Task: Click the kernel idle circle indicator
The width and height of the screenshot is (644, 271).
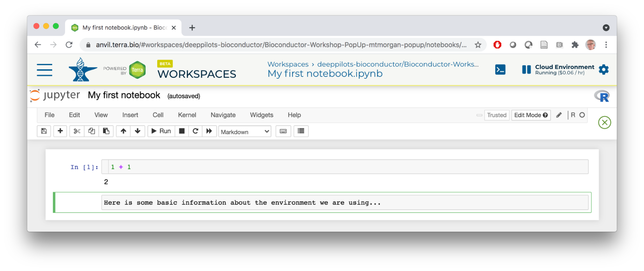Action: (582, 115)
